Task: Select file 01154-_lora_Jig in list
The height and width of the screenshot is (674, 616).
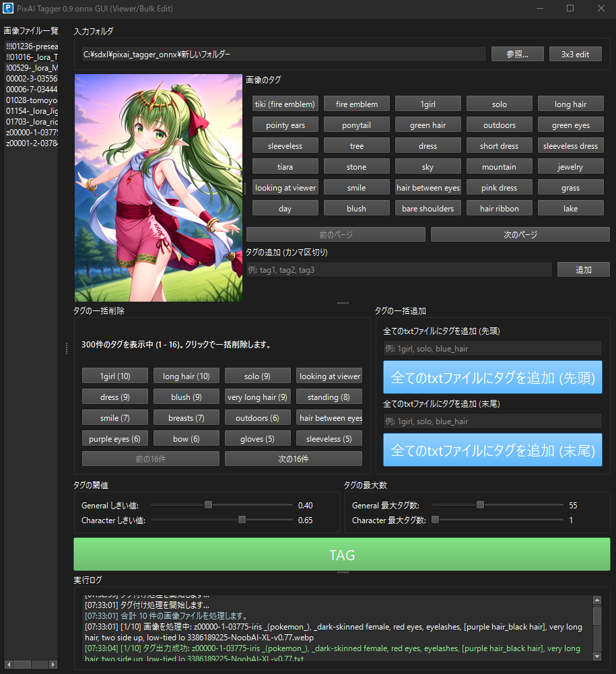Action: click(32, 111)
